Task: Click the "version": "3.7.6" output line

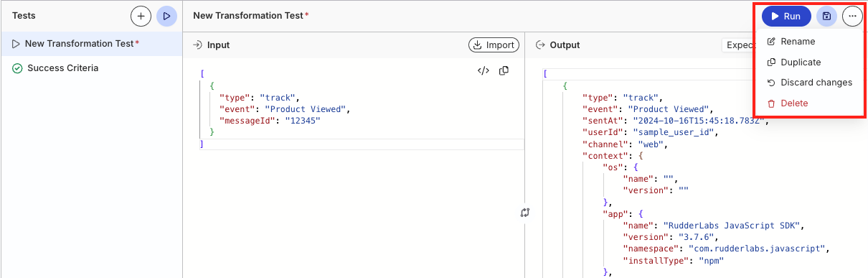Action: point(670,237)
